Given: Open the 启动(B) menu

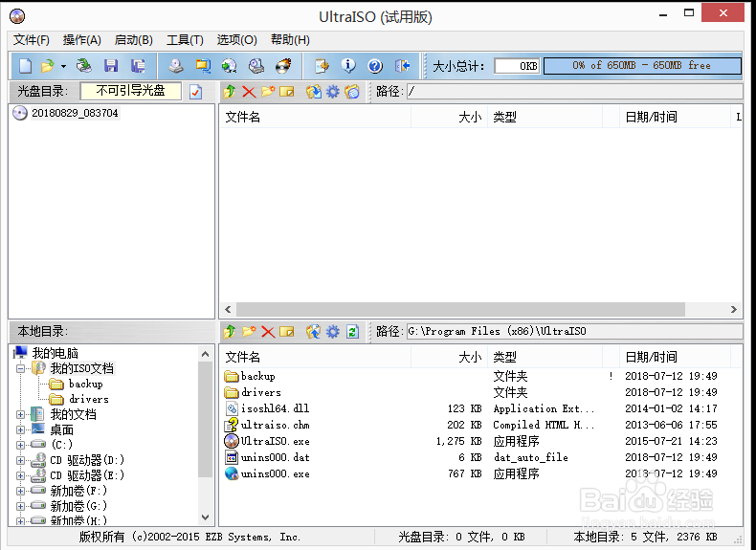Looking at the screenshot, I should coord(134,40).
